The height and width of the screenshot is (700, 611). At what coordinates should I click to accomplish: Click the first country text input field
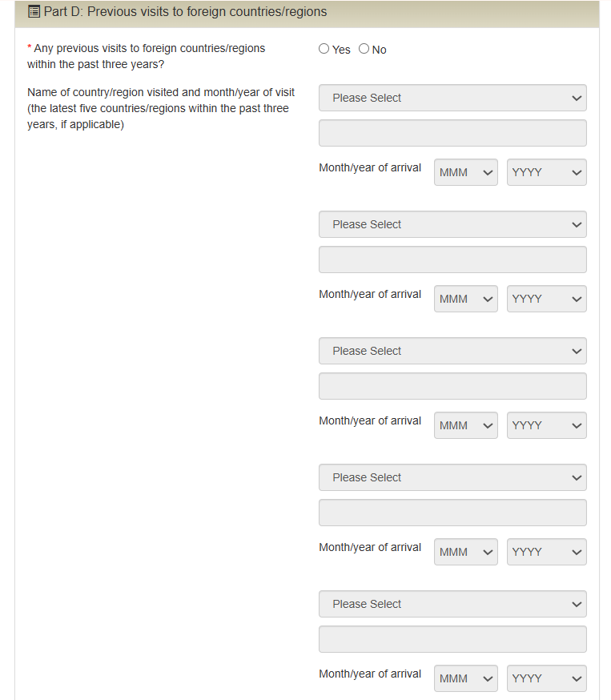452,133
